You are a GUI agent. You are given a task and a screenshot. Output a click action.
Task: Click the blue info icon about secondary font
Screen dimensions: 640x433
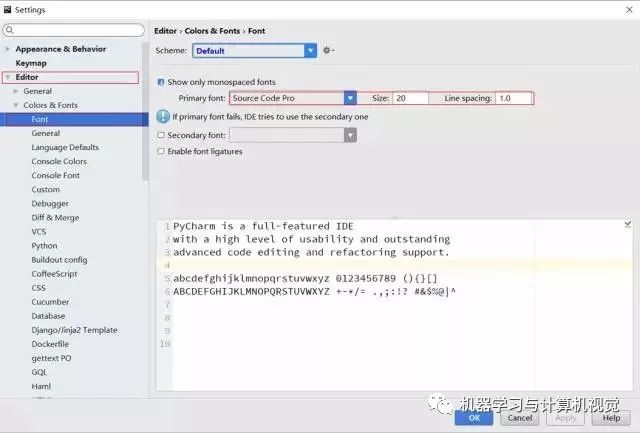tap(163, 117)
